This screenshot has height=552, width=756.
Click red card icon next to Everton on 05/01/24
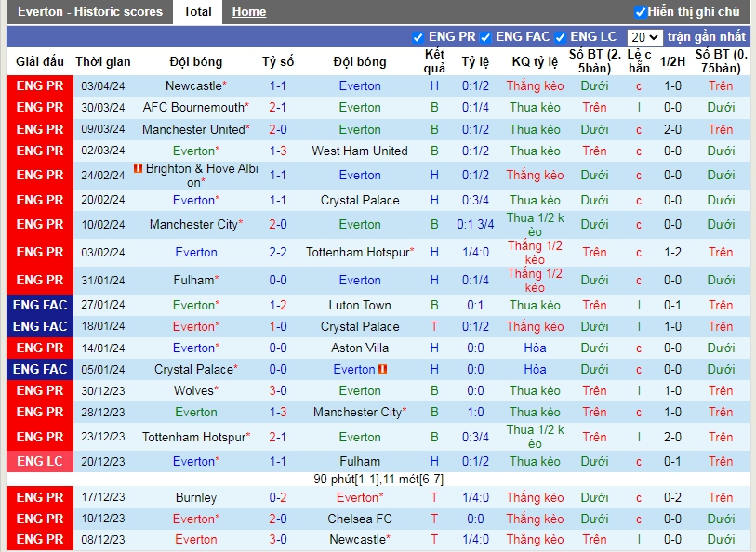tap(383, 369)
